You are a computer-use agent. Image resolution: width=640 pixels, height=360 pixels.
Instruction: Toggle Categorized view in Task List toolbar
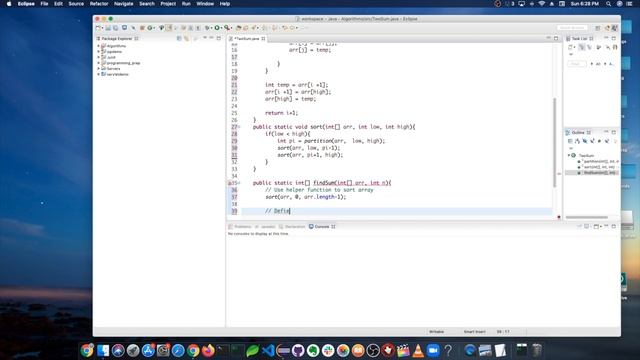point(582,47)
